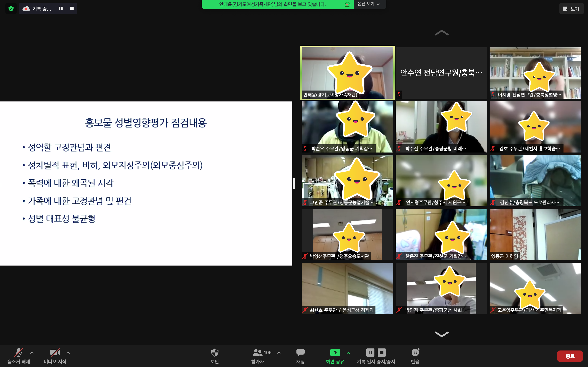The width and height of the screenshot is (588, 367).
Task: End the meeting with the 종료 button
Action: [570, 356]
